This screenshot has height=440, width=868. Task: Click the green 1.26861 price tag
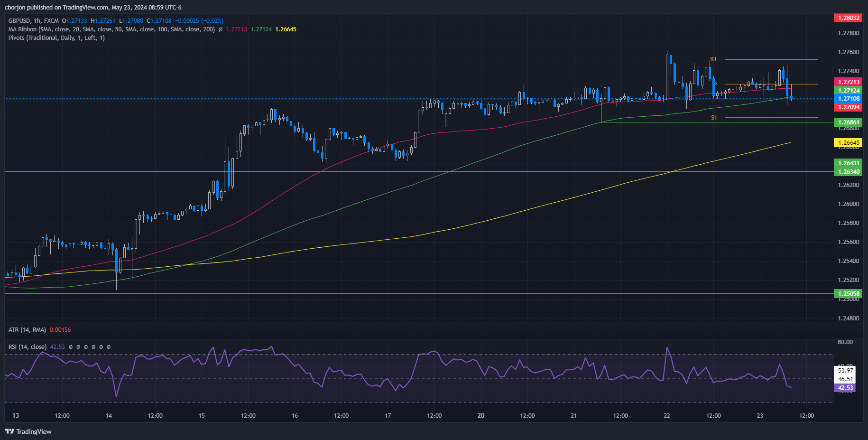pos(848,122)
